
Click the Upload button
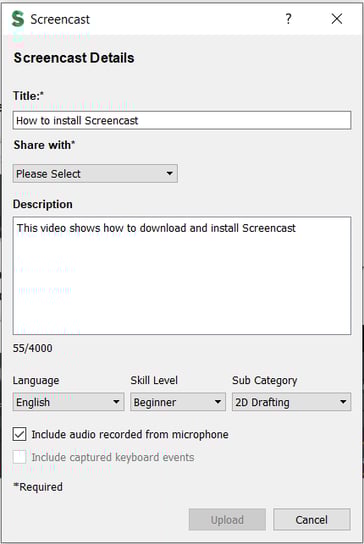227,519
